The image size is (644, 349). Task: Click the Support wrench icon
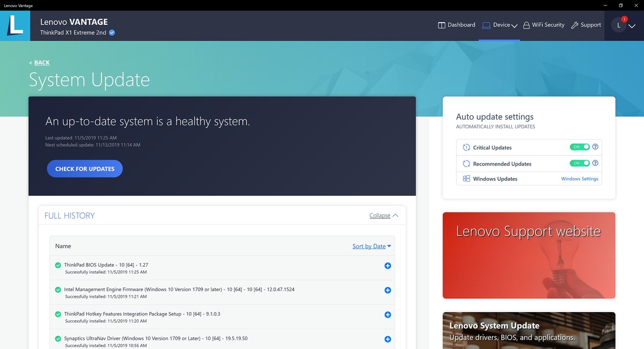[575, 25]
